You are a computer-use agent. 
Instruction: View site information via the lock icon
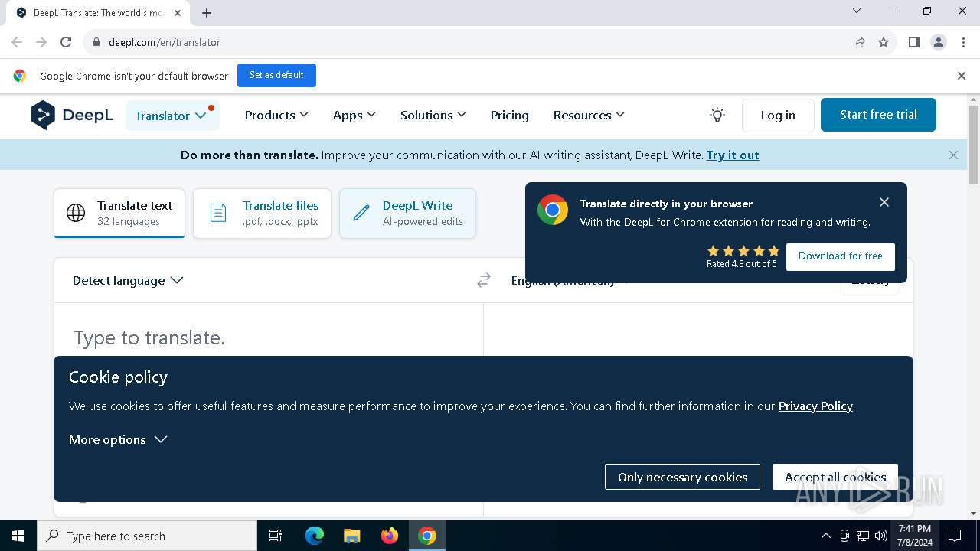[96, 42]
